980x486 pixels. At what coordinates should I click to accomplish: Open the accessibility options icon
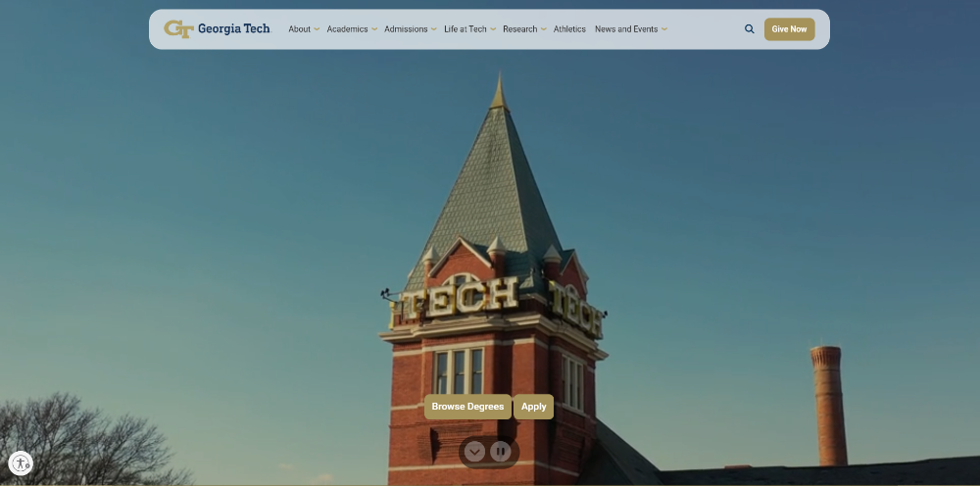coord(21,463)
